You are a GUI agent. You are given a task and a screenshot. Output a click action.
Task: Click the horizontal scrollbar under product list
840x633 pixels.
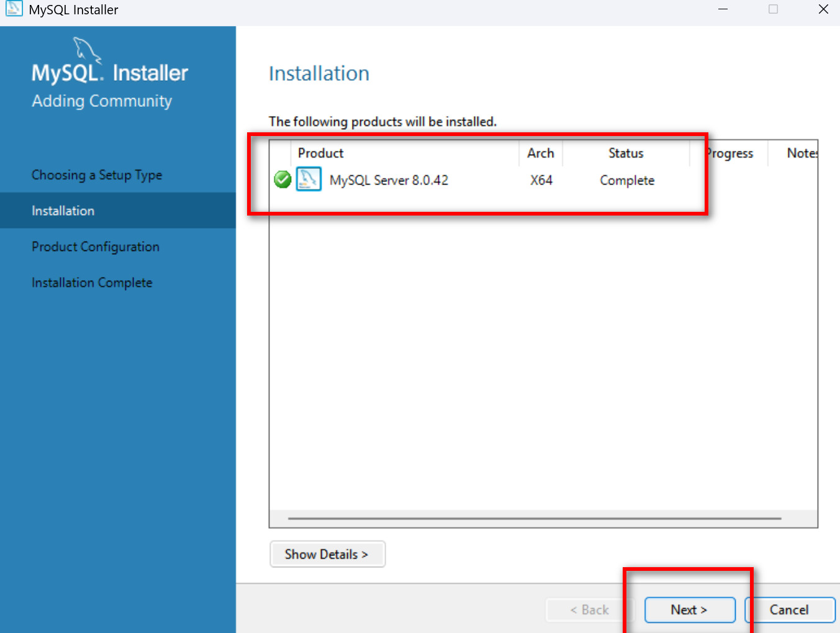click(x=534, y=518)
